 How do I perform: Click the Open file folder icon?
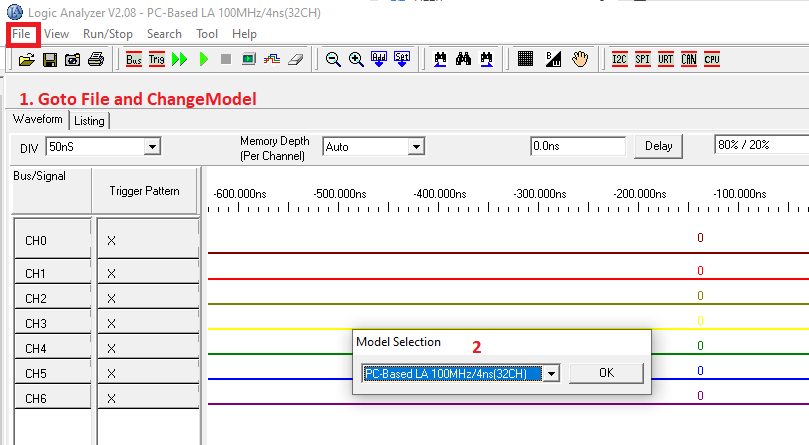[27, 60]
